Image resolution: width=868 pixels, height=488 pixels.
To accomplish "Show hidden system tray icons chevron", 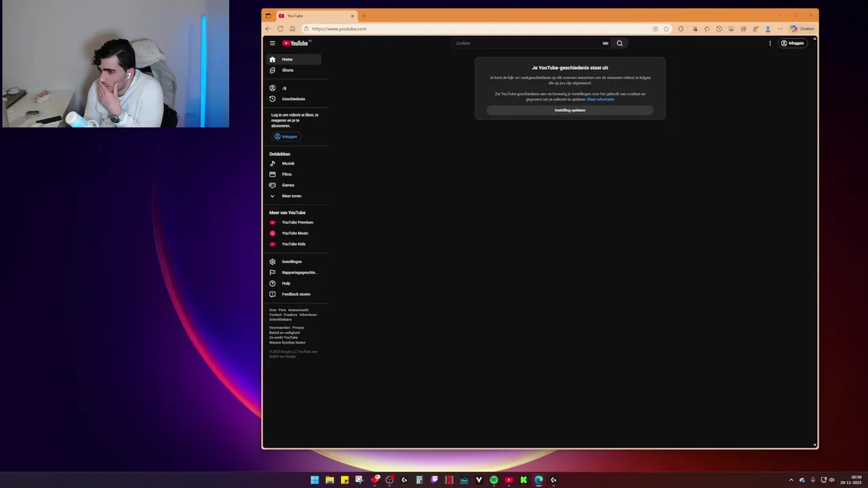I will (791, 480).
